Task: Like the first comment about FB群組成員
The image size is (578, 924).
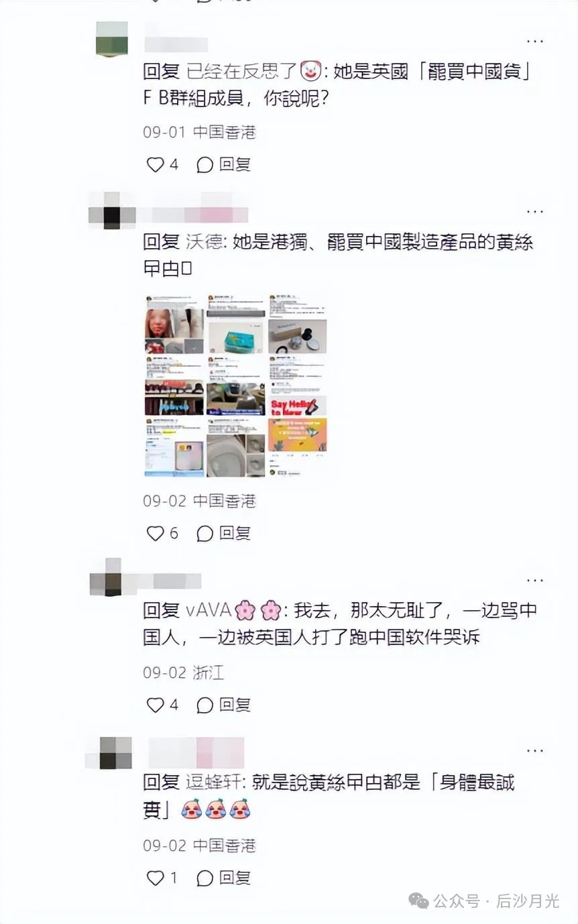Action: 156,164
